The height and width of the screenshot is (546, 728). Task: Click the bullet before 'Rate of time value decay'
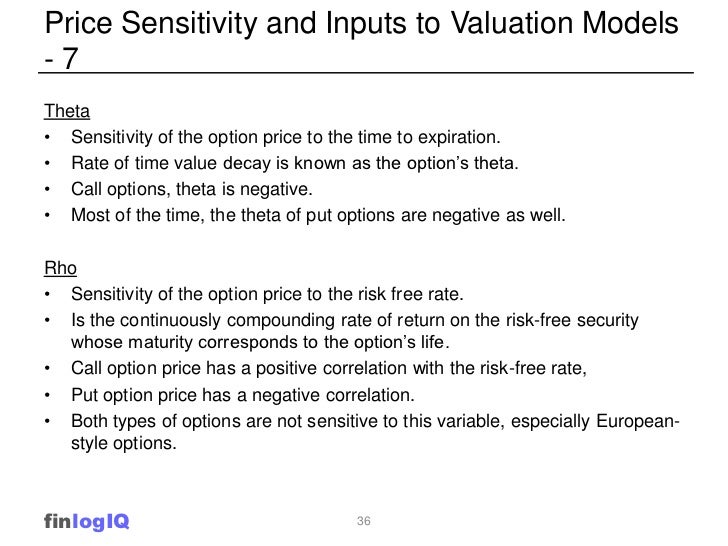coord(47,163)
